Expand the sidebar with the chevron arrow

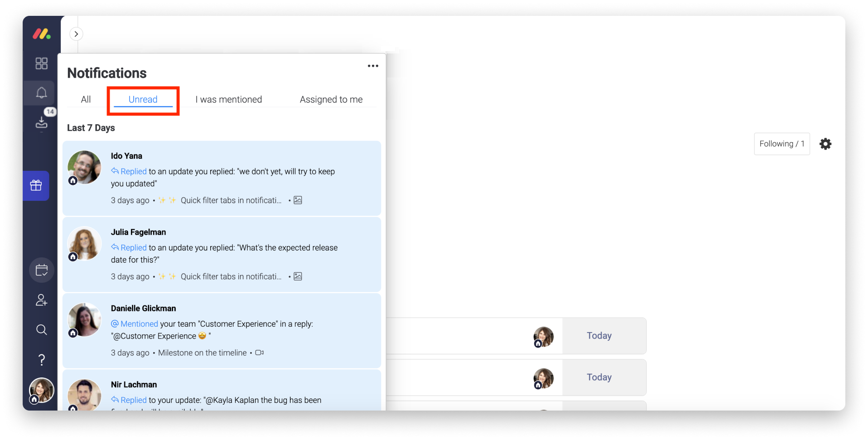(x=76, y=34)
